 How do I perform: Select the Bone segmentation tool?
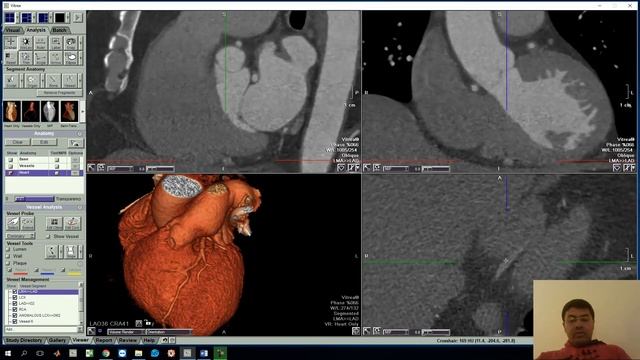[53, 80]
